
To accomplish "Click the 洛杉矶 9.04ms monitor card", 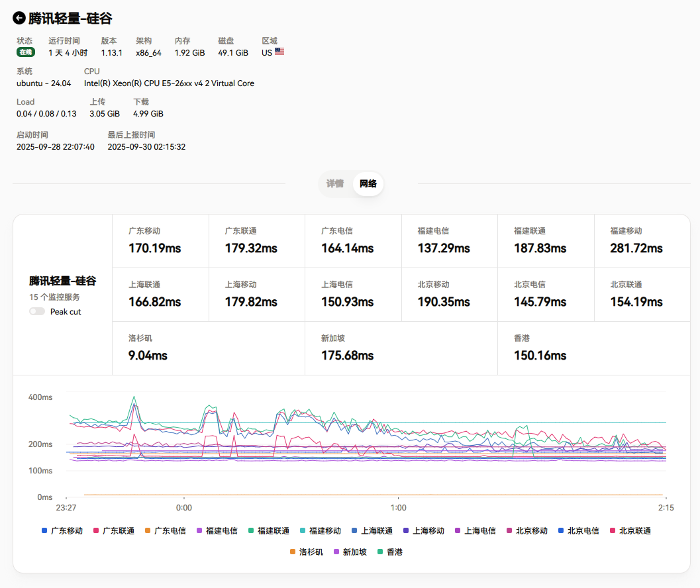I will pos(208,348).
